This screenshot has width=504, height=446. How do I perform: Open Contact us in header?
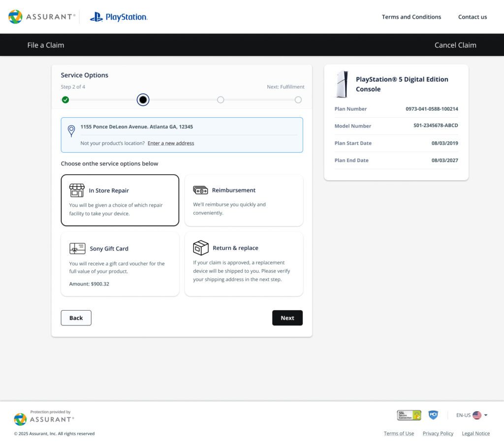click(472, 17)
